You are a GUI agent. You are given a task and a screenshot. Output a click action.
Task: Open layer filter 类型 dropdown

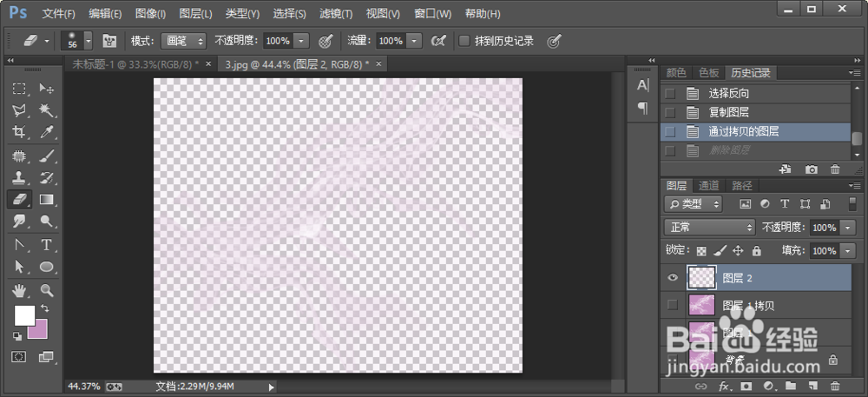(693, 204)
